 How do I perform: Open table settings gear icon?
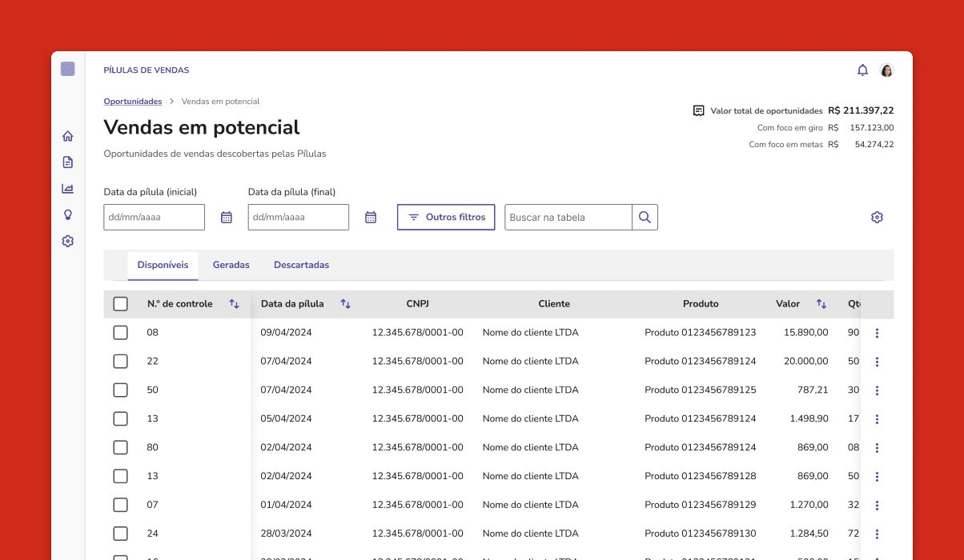tap(877, 218)
